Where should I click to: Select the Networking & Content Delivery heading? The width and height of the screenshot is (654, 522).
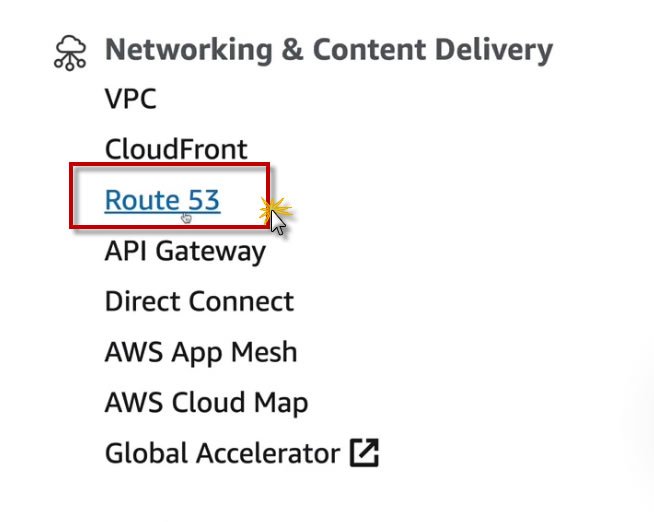pyautogui.click(x=328, y=50)
